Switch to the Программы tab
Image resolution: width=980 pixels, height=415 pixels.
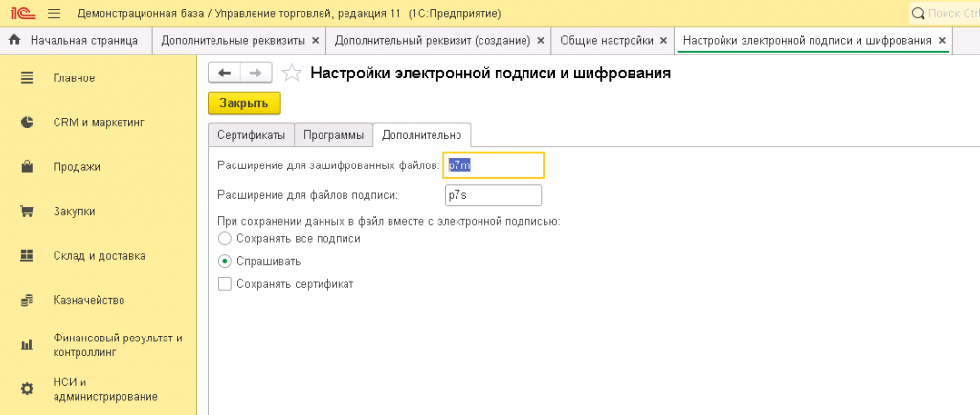[333, 135]
